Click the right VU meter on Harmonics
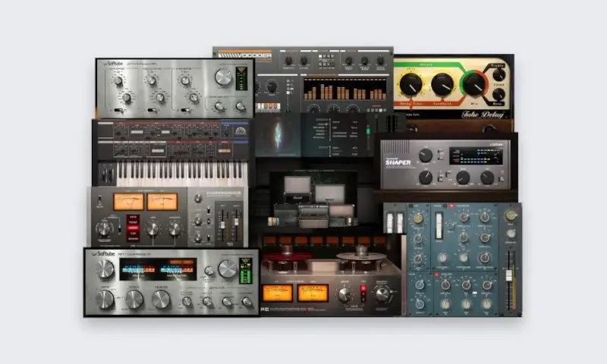 coord(162,202)
